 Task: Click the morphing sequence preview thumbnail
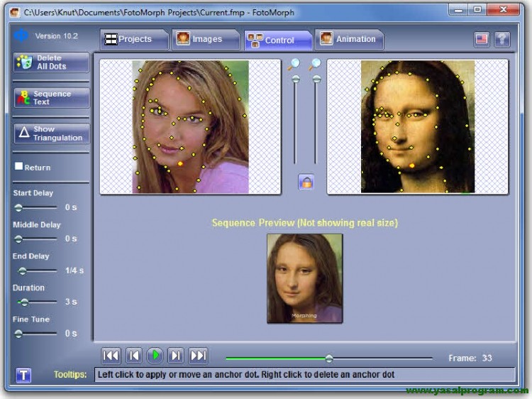pyautogui.click(x=304, y=278)
